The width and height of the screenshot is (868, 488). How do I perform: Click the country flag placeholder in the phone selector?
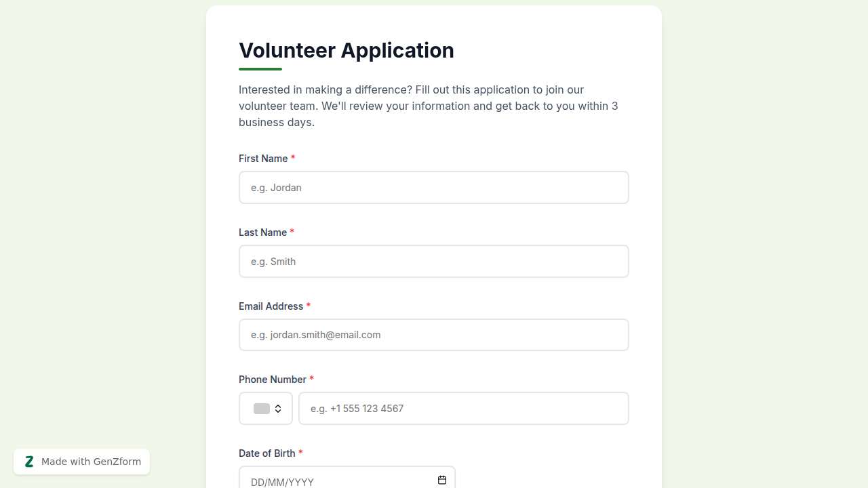click(x=262, y=409)
